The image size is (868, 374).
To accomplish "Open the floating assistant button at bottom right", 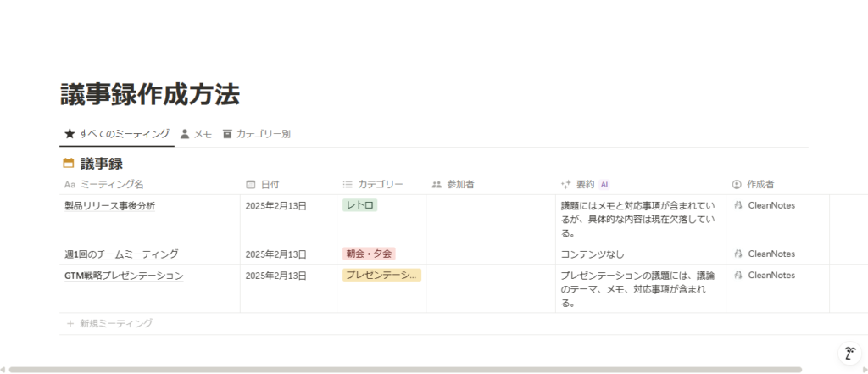I will click(850, 353).
